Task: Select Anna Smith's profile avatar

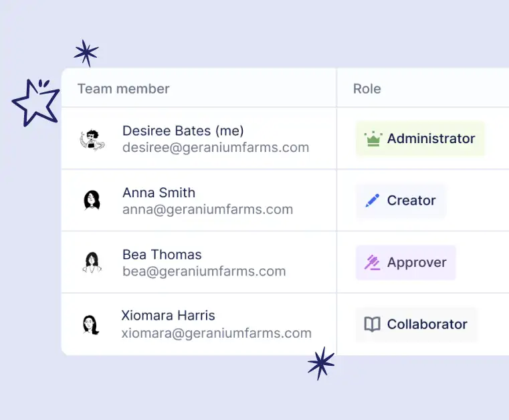Action: coord(92,200)
